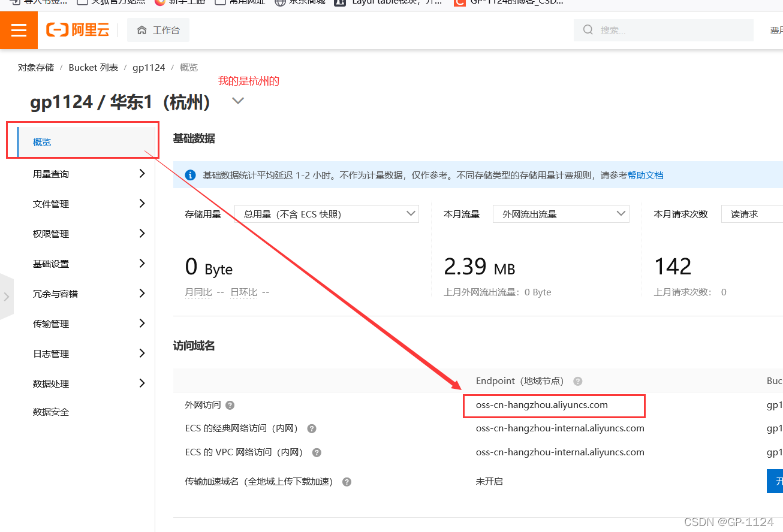Click help icon next to 外网访问
Image resolution: width=783 pixels, height=532 pixels.
(x=230, y=405)
